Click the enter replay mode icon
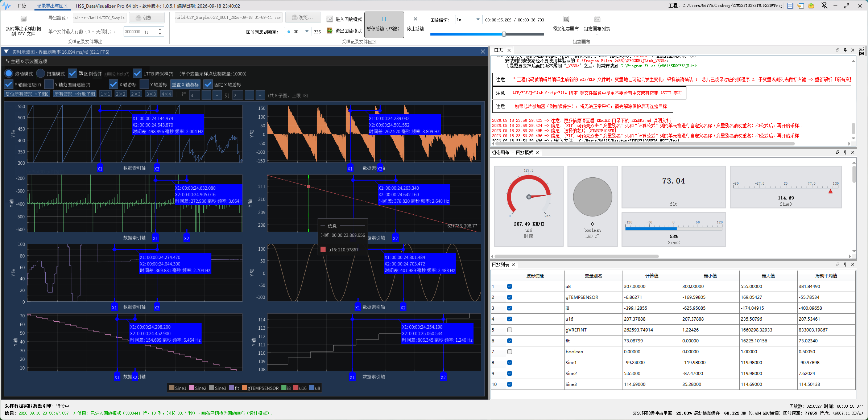 [330, 19]
